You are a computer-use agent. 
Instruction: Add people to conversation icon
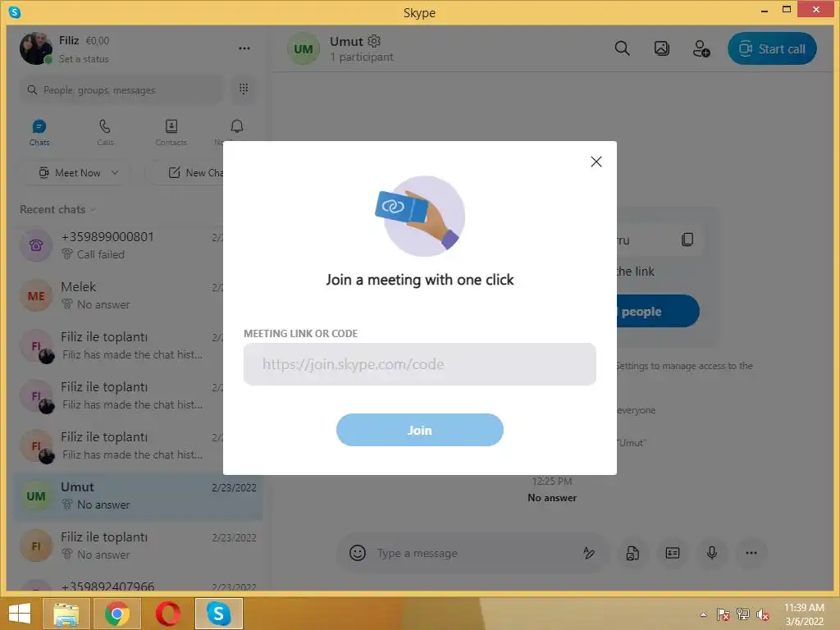click(x=701, y=48)
